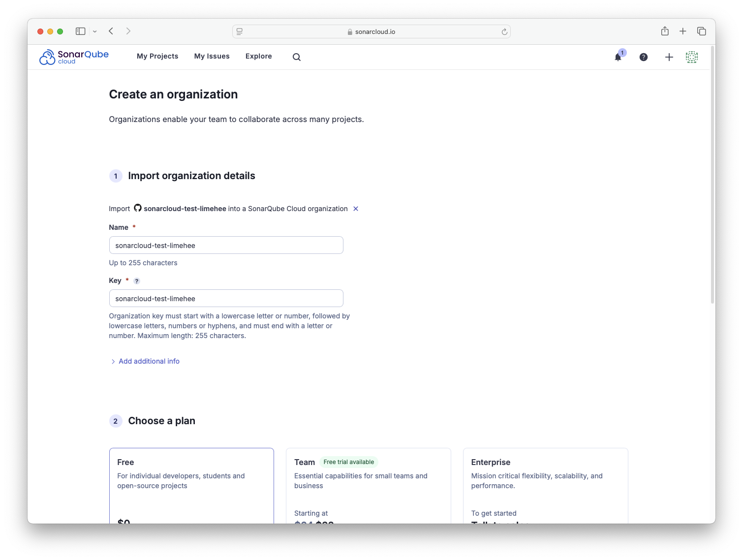Viewport: 743px width, 560px height.
Task: Click the Free trial available badge
Action: pos(349,462)
